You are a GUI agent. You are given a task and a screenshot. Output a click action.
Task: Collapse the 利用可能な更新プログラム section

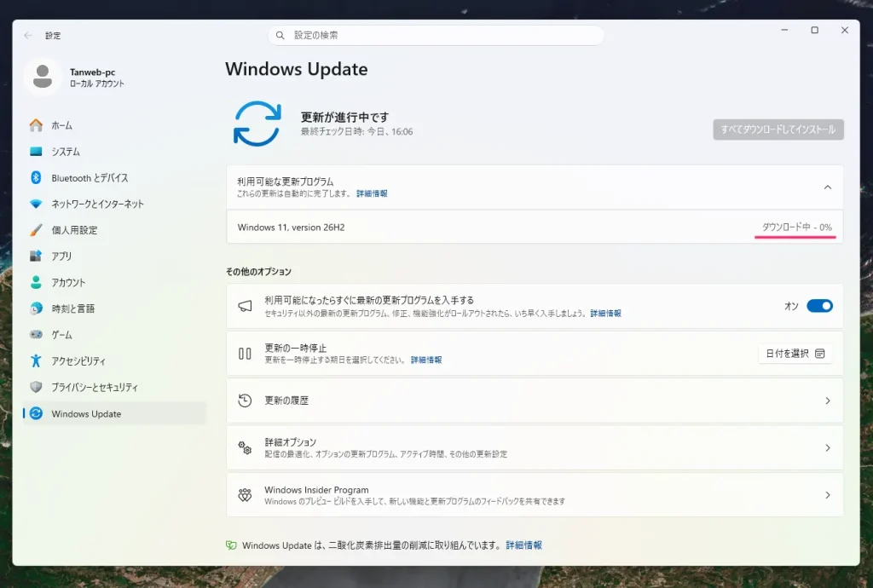[828, 187]
